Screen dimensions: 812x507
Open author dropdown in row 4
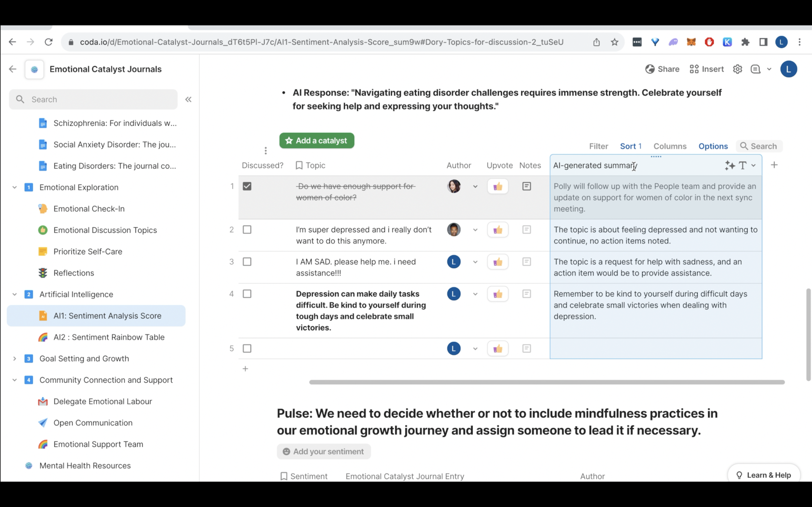click(475, 294)
